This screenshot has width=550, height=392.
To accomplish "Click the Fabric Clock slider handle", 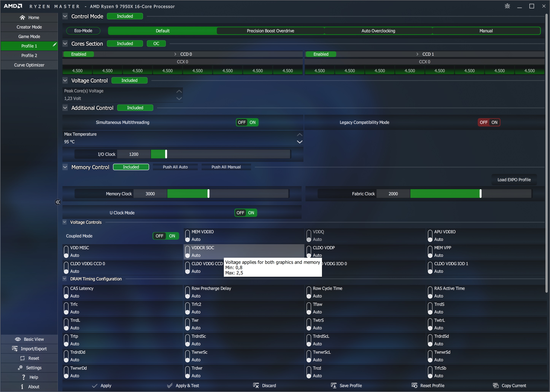I will tap(480, 194).
